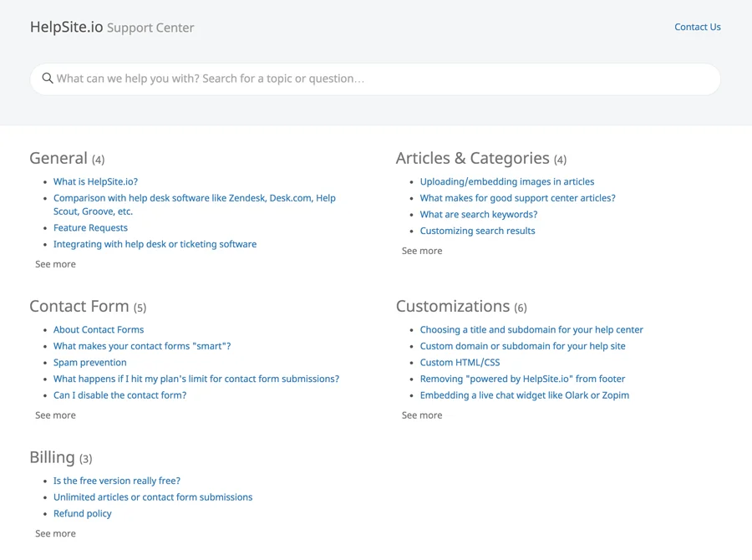Viewport: 752px width, 560px height.
Task: Open "Custom HTML/CSS" article
Action: 460,362
